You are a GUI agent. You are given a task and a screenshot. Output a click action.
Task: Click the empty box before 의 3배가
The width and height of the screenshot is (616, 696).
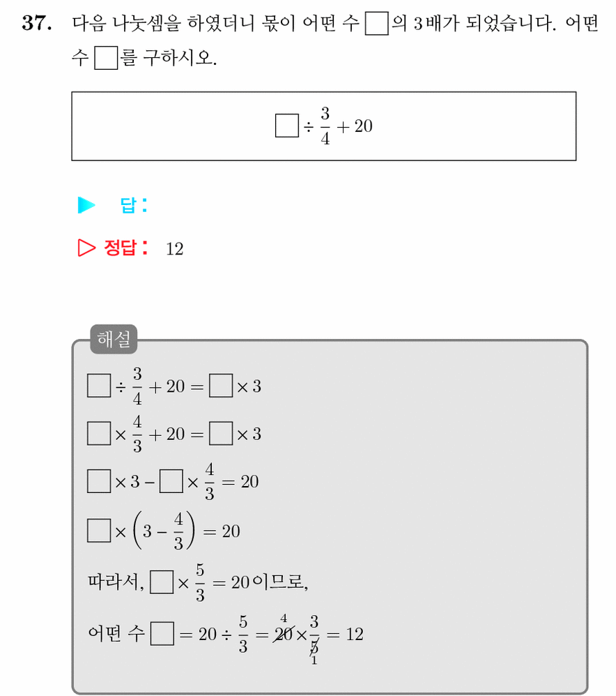coord(376,24)
